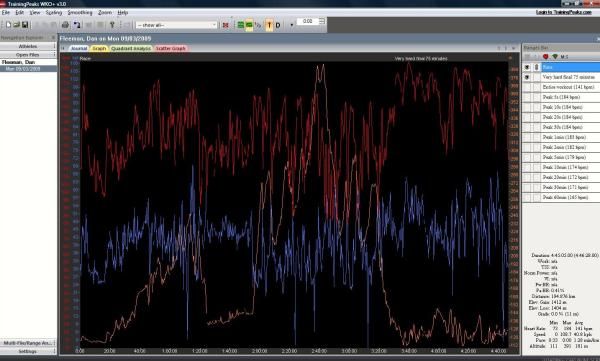The image size is (600, 361).
Task: Click the first green chart toolbar icon
Action: pyautogui.click(x=241, y=25)
